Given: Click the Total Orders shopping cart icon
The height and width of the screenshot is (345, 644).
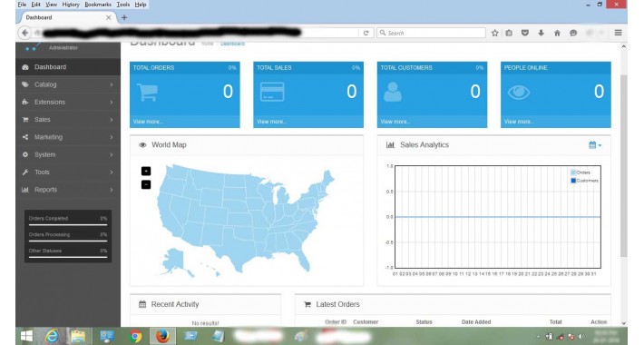Looking at the screenshot, I should 147,92.
